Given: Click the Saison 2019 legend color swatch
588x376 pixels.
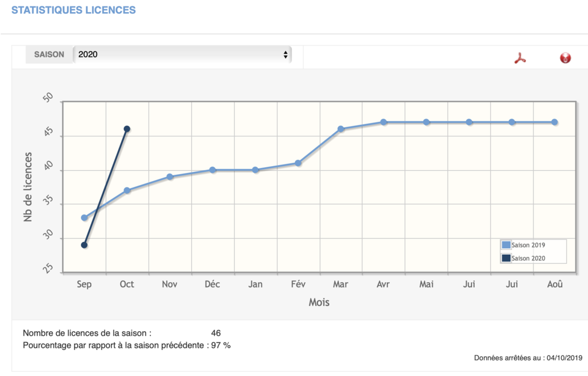Looking at the screenshot, I should (506, 245).
